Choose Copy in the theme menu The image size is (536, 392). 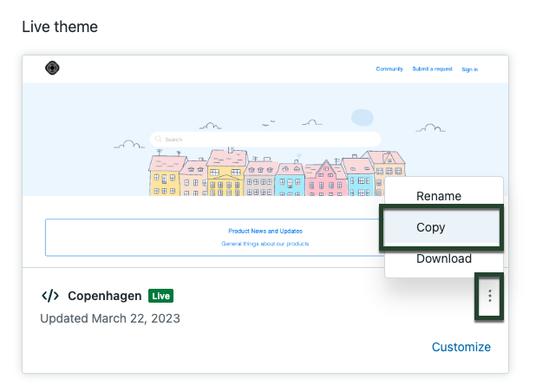point(440,227)
